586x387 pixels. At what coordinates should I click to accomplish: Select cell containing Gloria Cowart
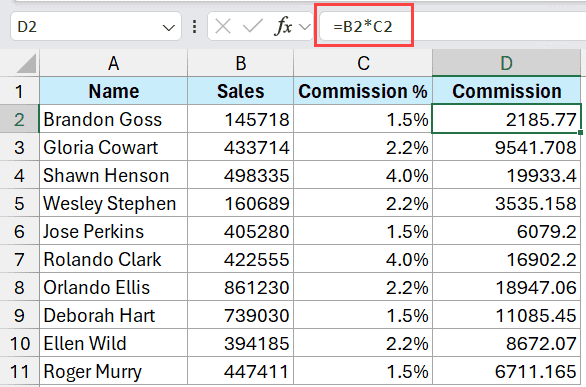114,147
